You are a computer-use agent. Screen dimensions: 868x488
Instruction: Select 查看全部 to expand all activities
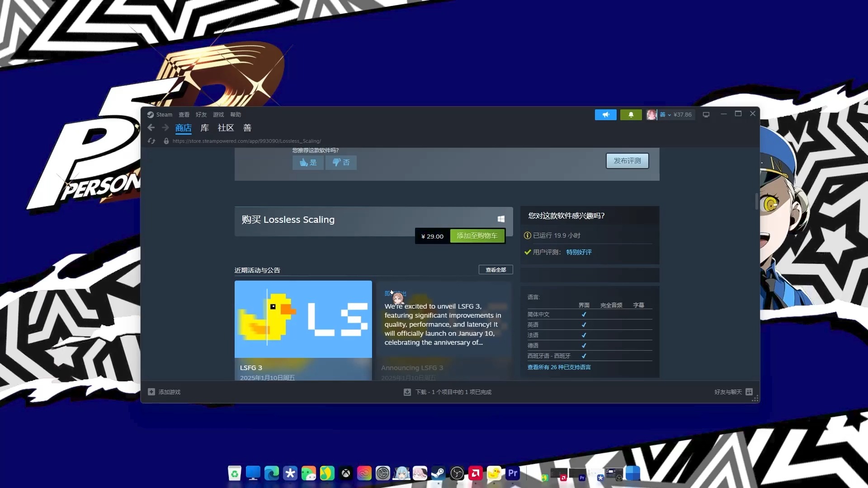[495, 269]
